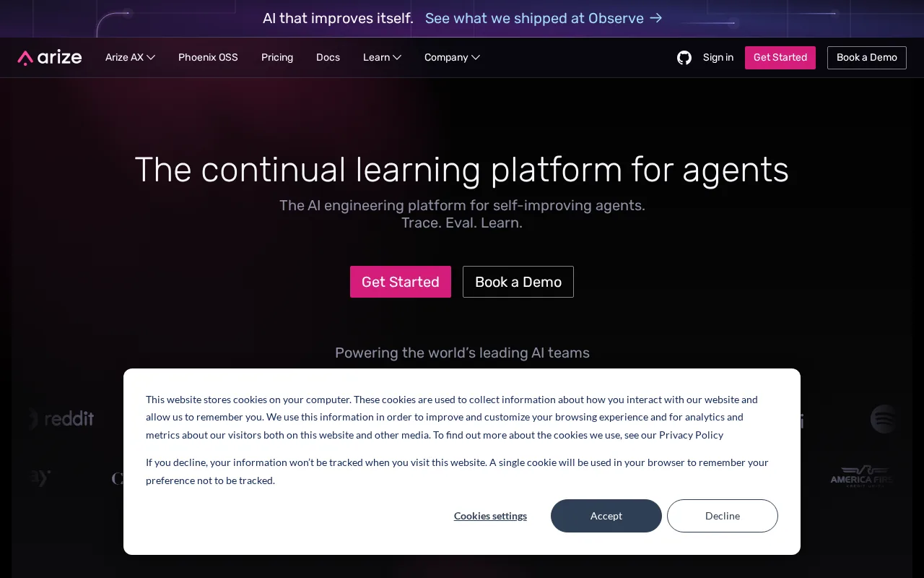This screenshot has height=578, width=924.
Task: Open the 'See what we shipped at Observe' link
Action: click(544, 18)
